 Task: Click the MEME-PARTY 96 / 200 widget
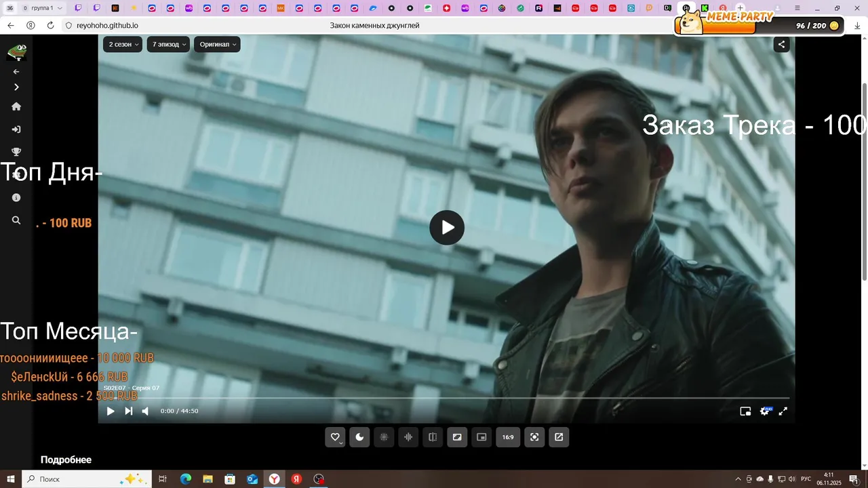[x=758, y=23]
